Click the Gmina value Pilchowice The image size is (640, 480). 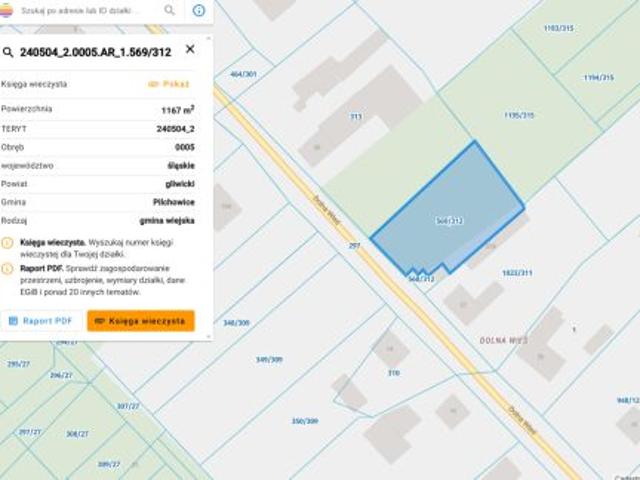click(174, 202)
